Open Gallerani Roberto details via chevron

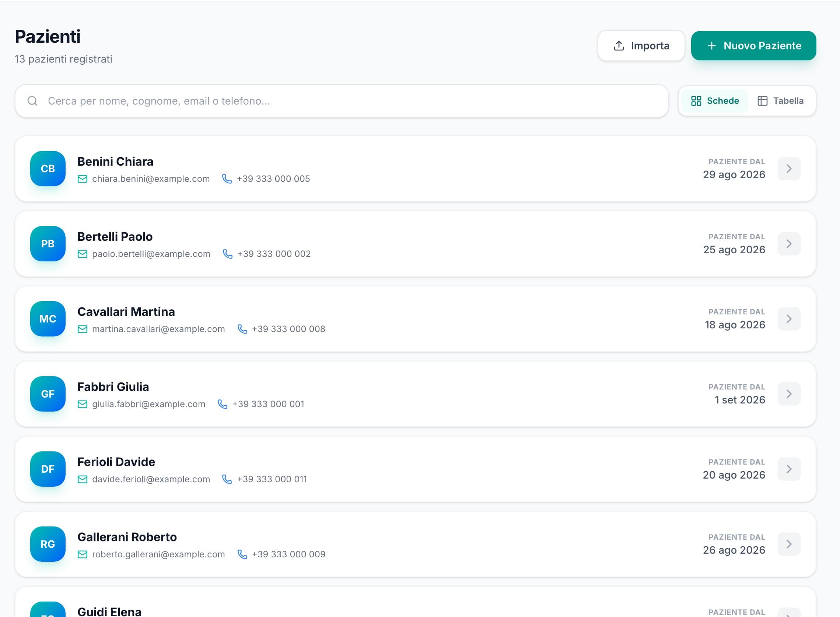pyautogui.click(x=789, y=544)
